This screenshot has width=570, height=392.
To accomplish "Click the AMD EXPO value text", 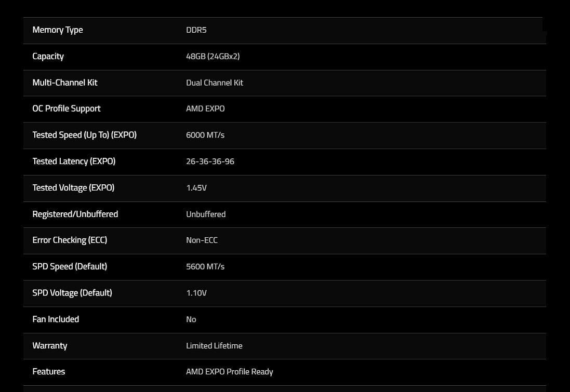I will point(205,109).
